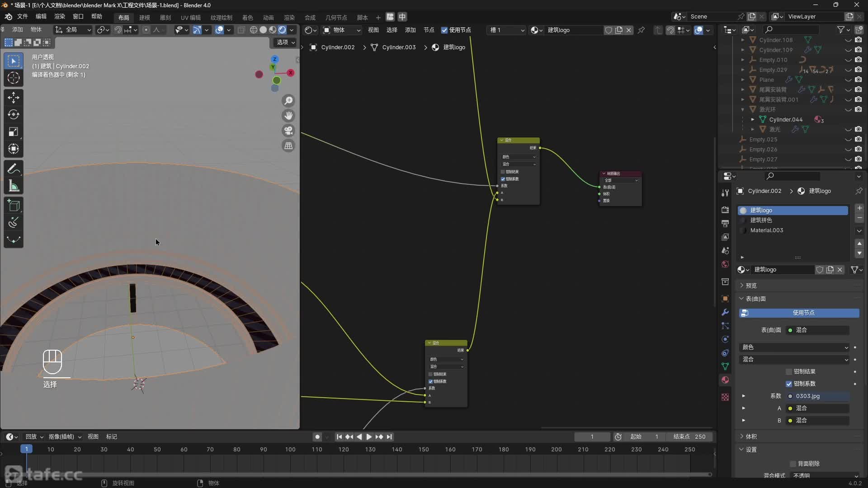This screenshot has width=868, height=488.
Task: Click the red X axis gizmo ball
Action: (x=291, y=73)
